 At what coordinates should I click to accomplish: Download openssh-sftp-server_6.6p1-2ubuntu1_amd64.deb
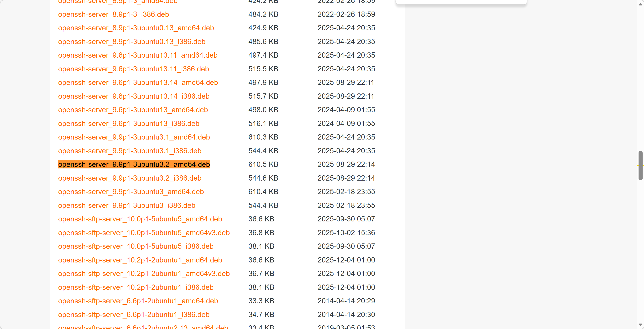(x=138, y=301)
